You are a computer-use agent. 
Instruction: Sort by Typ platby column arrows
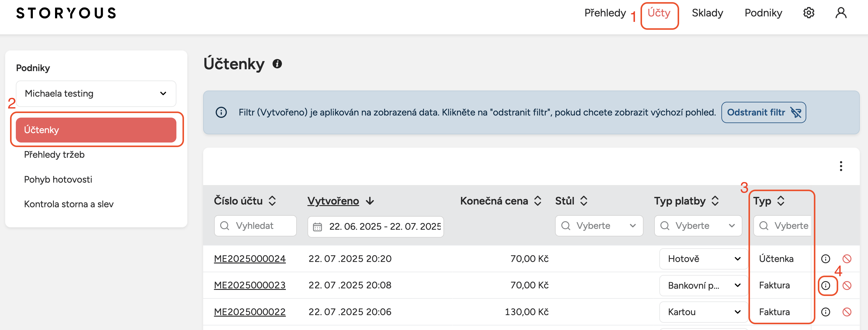[x=715, y=201]
